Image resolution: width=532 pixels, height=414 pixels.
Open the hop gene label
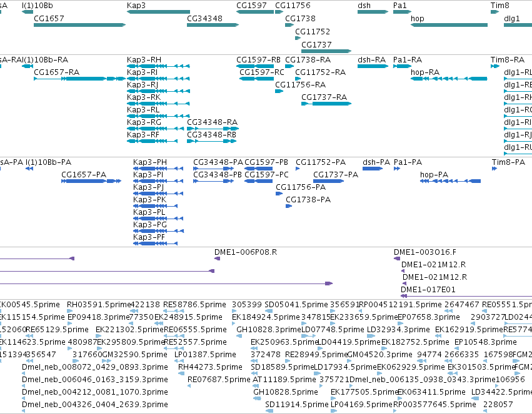click(418, 19)
